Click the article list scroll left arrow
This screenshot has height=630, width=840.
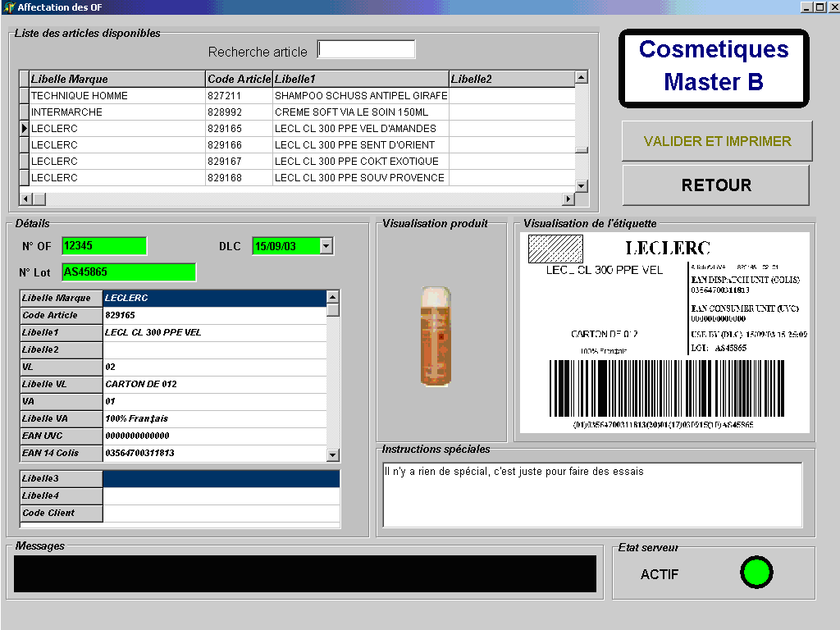tap(25, 199)
